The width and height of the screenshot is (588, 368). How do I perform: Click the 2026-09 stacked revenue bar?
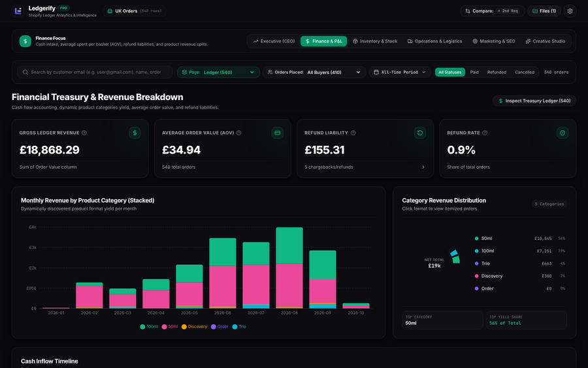323,280
